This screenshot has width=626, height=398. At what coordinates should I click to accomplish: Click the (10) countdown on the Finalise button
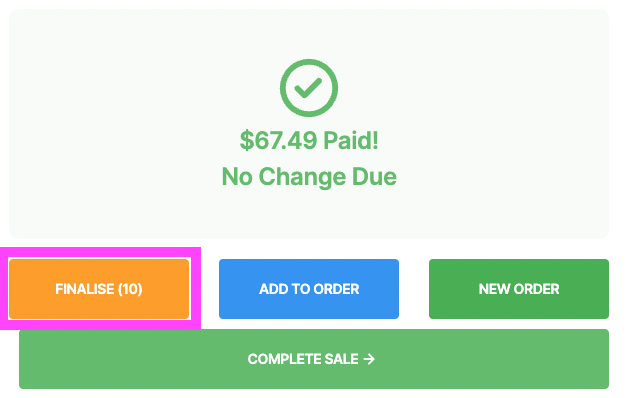130,289
